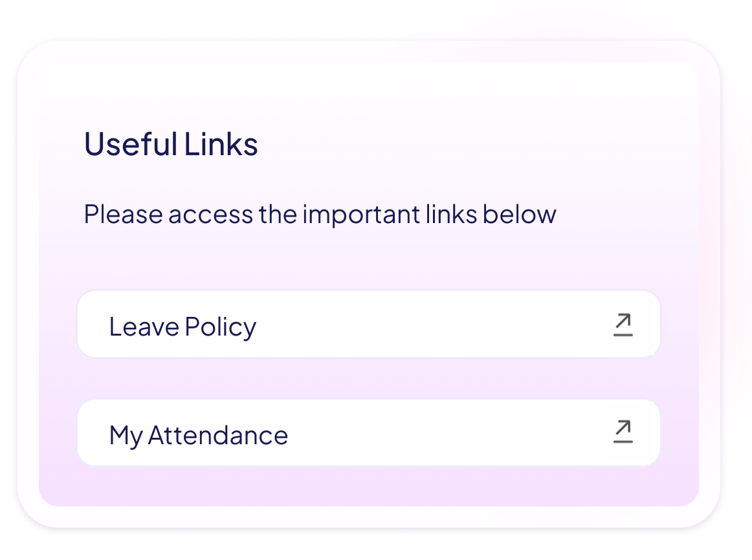Hit the upper-right arrow on the Leave Policy row
This screenshot has width=752, height=560.
pos(623,321)
